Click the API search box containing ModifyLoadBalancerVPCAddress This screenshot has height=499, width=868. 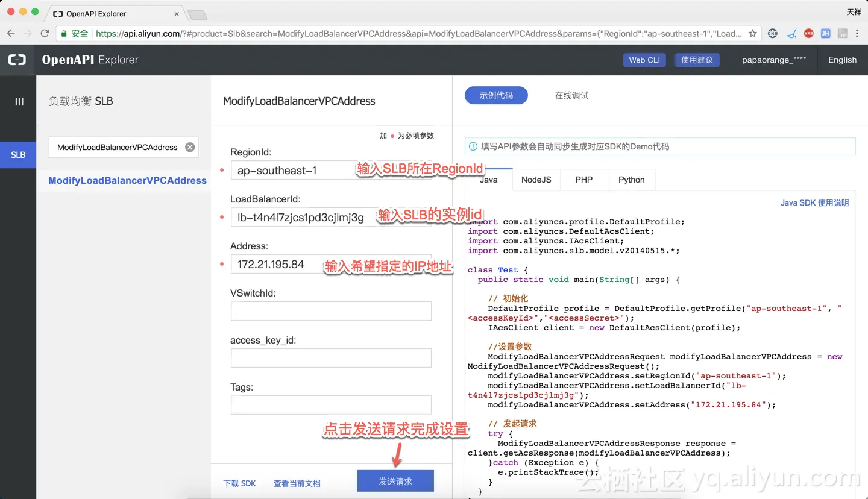[x=124, y=147]
